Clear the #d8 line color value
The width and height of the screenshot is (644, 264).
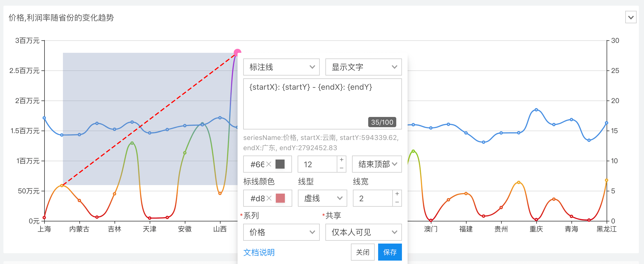[x=269, y=198]
